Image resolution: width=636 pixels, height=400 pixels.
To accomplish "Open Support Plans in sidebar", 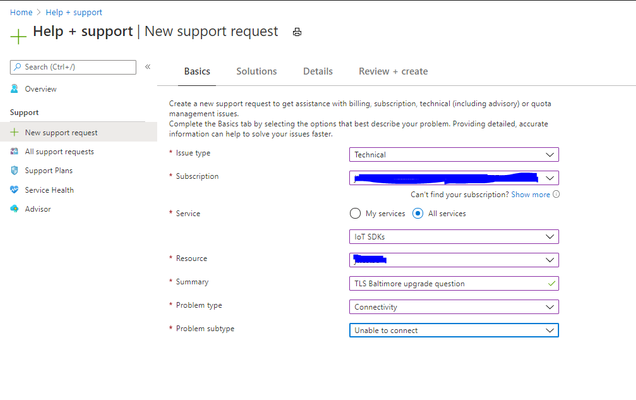I will (49, 170).
